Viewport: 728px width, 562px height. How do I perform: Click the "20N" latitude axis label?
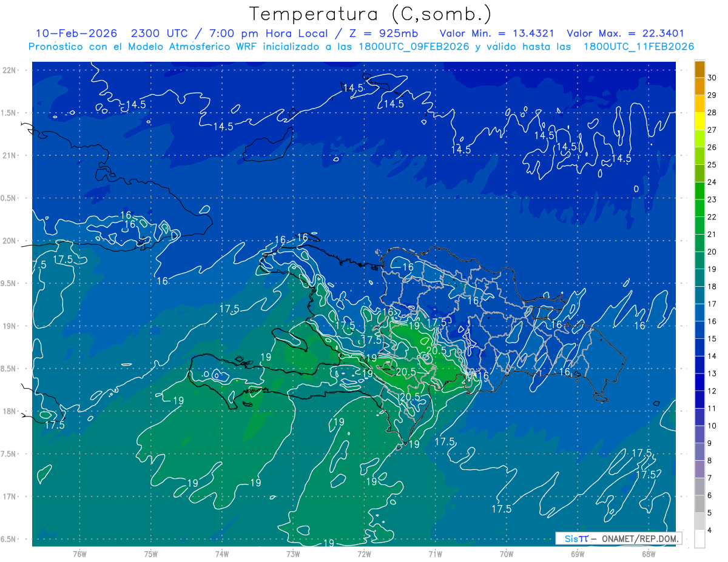[10, 241]
